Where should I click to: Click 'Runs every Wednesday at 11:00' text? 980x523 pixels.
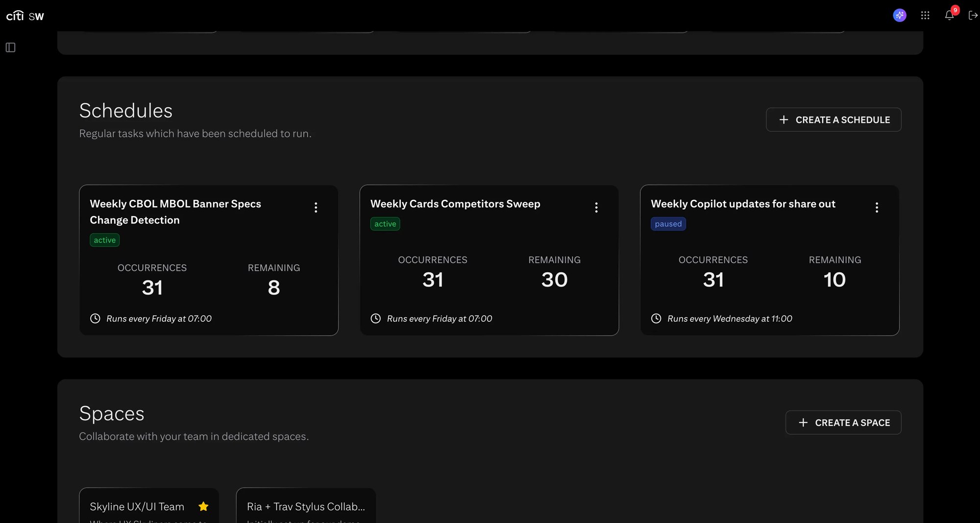coord(730,318)
